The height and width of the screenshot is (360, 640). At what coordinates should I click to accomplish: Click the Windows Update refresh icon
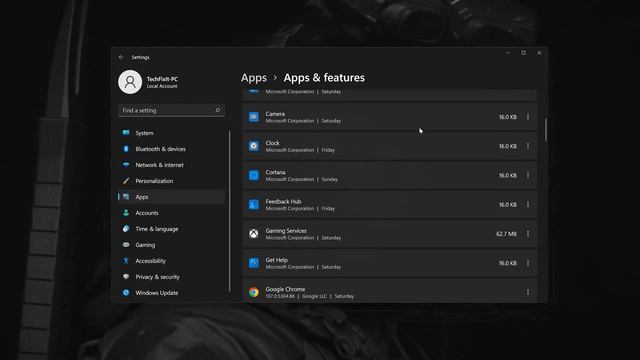[126, 292]
